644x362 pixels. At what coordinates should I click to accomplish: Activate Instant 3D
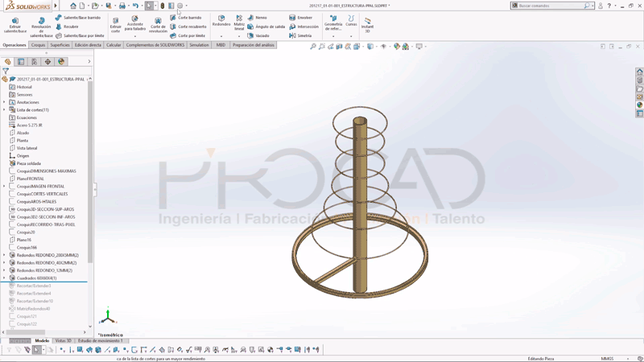[367, 25]
